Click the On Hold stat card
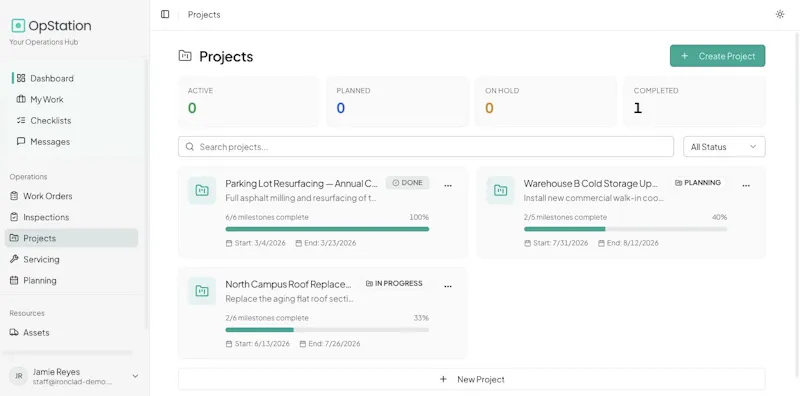The width and height of the screenshot is (800, 396). tap(546, 102)
